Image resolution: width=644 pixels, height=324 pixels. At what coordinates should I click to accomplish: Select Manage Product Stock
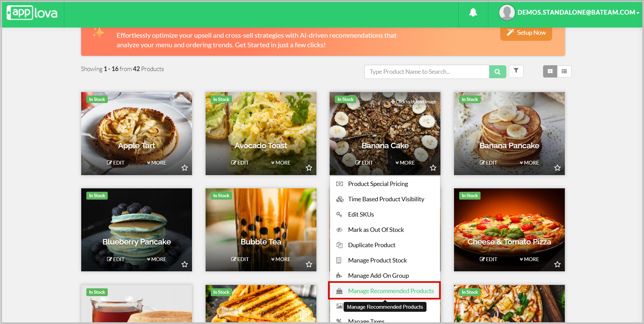tap(385, 260)
